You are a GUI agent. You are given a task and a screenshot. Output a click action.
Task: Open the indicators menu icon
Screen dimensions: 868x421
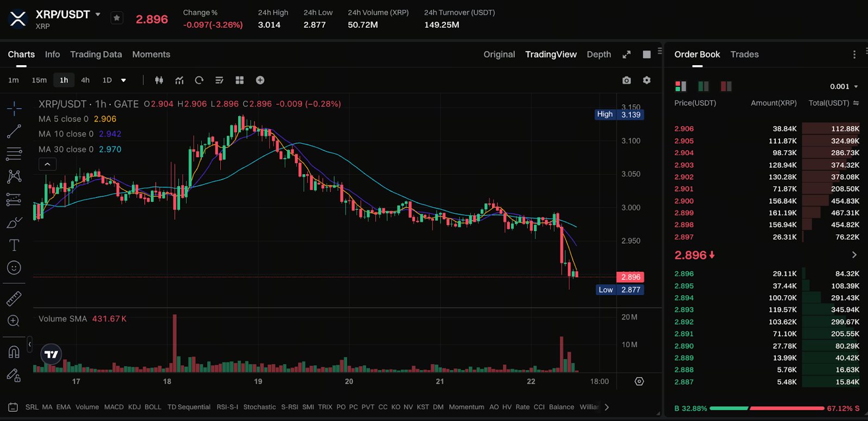(179, 80)
